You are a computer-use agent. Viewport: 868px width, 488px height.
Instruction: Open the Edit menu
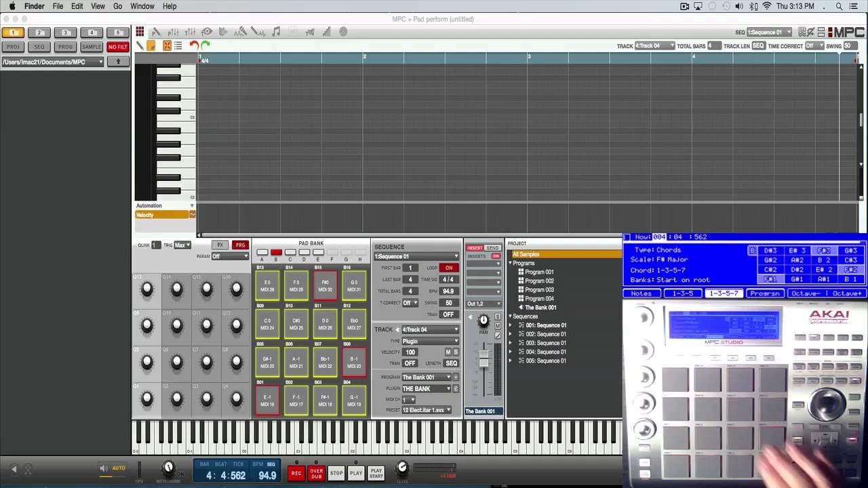pos(77,6)
